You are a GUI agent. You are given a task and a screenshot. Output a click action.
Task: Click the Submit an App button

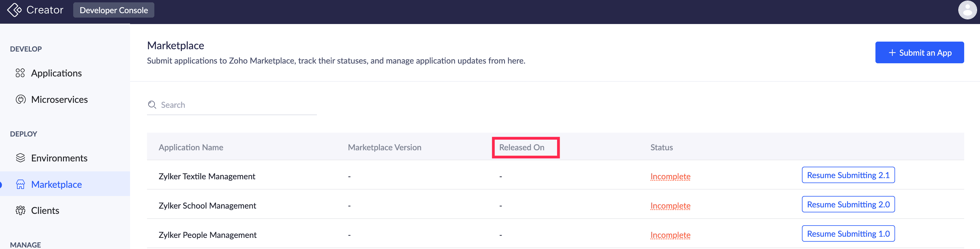919,52
